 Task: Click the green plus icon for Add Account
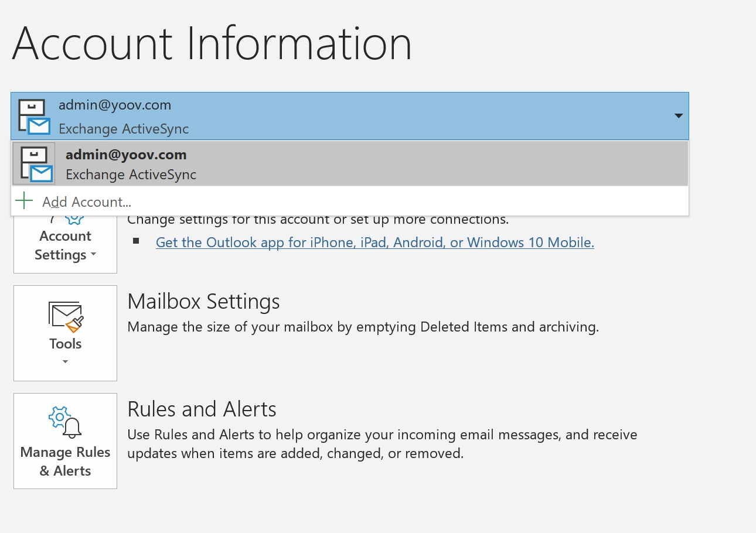24,201
